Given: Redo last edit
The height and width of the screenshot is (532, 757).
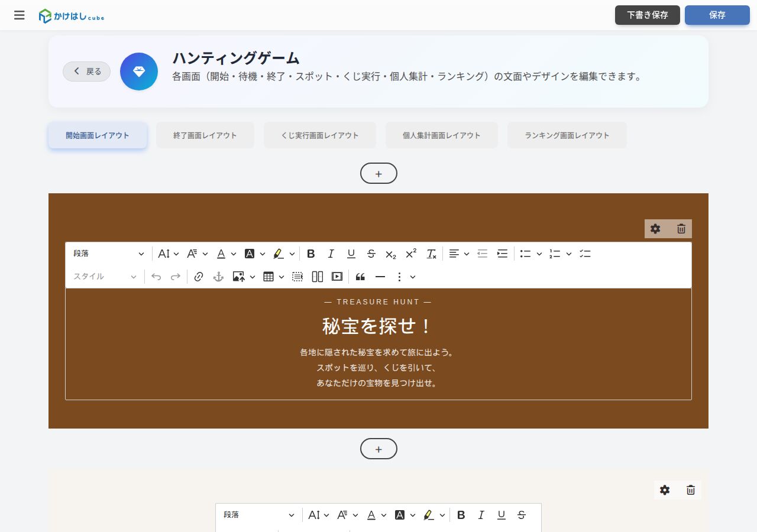Looking at the screenshot, I should [176, 277].
